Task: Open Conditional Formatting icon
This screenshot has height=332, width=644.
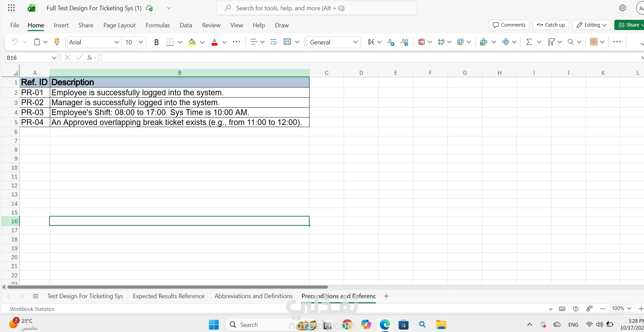Action: point(421,42)
